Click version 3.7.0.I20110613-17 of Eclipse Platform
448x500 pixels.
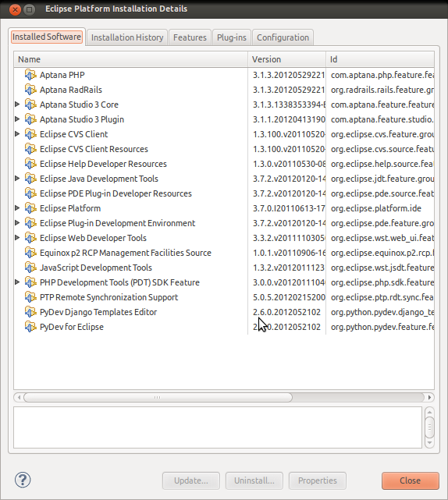(289, 208)
